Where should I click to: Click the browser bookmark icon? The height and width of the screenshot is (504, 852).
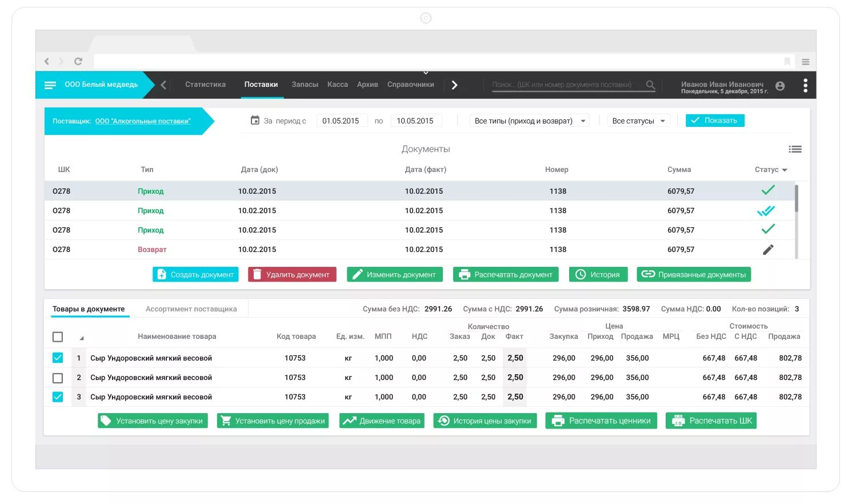click(787, 62)
